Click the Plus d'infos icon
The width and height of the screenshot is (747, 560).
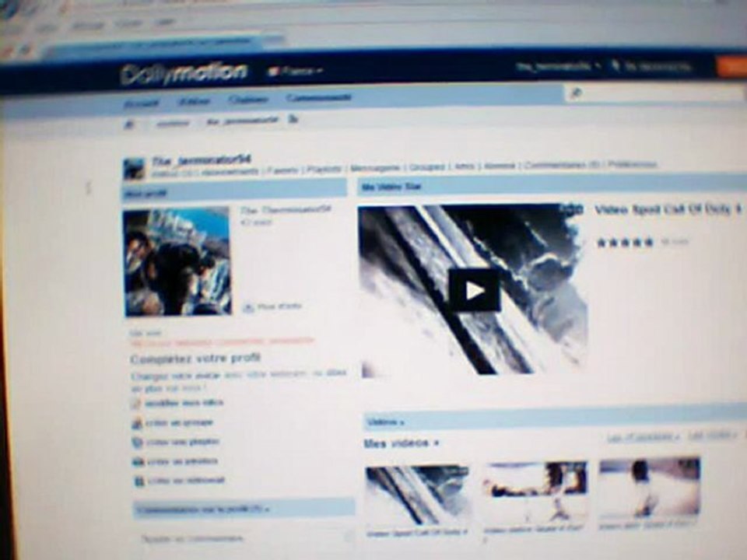pyautogui.click(x=247, y=308)
